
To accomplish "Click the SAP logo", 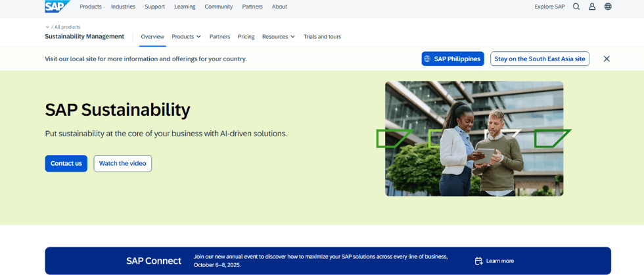I will click(57, 6).
